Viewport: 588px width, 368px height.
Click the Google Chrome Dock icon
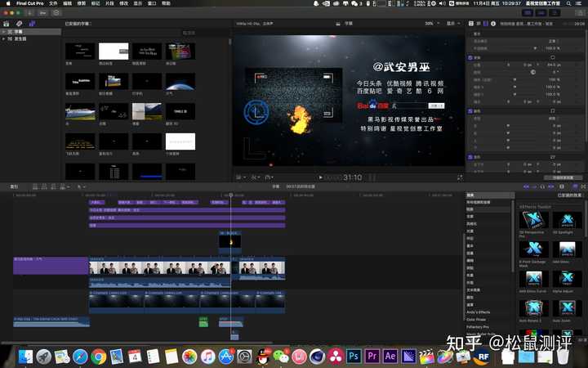point(98,357)
